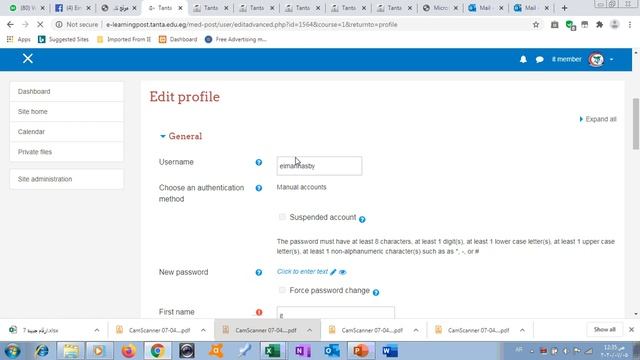
Task: Toggle Force password change checkbox
Action: [282, 290]
